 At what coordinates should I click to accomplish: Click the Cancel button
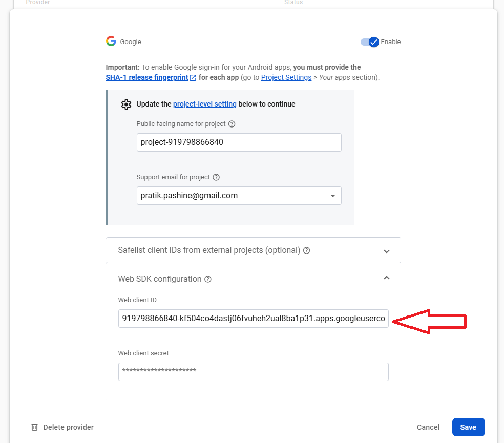(x=428, y=427)
